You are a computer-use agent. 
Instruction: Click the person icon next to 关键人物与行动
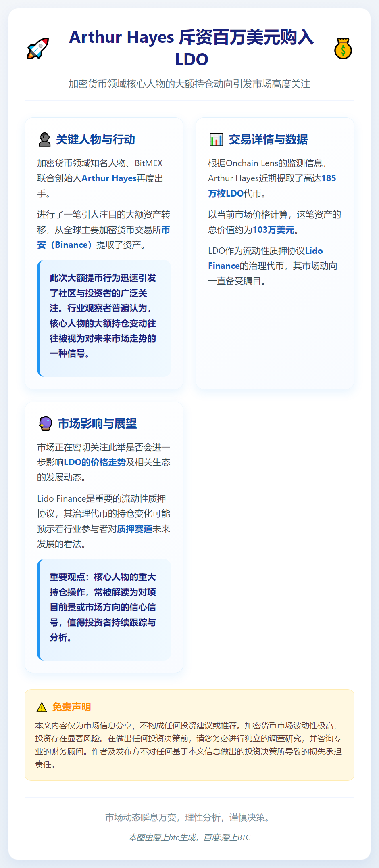[x=44, y=140]
